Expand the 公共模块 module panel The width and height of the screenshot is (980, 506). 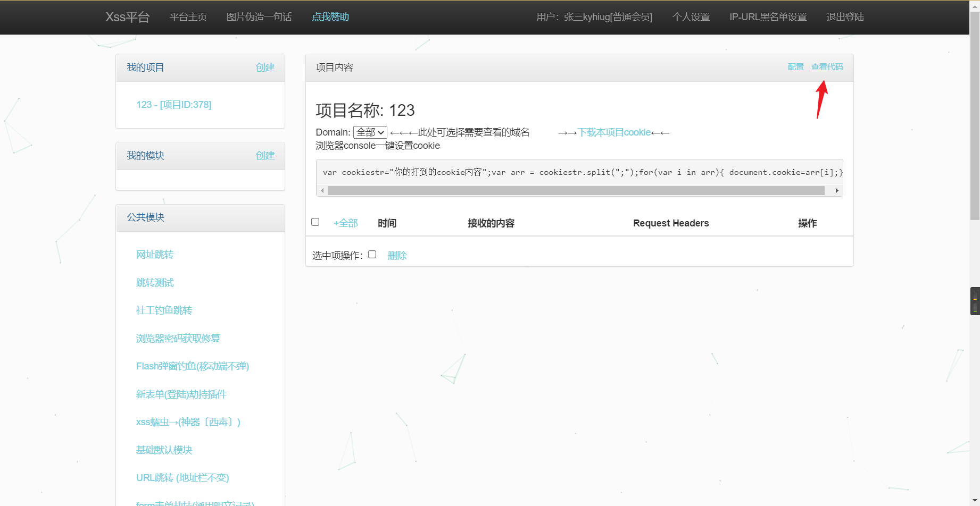(x=145, y=217)
